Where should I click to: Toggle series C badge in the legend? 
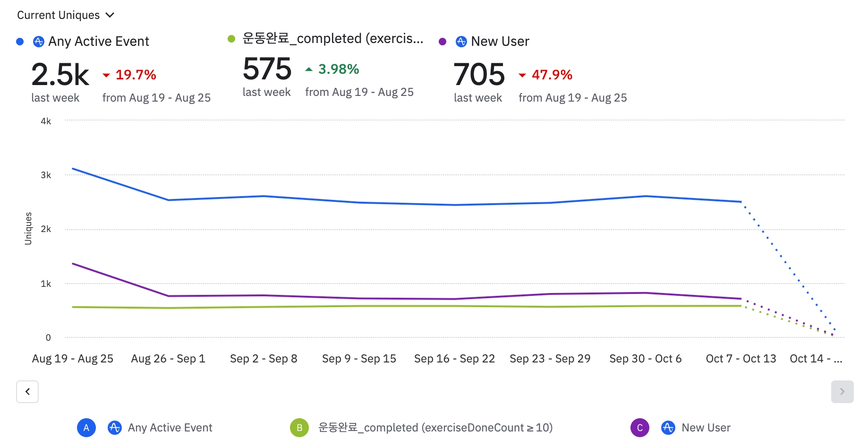click(640, 428)
